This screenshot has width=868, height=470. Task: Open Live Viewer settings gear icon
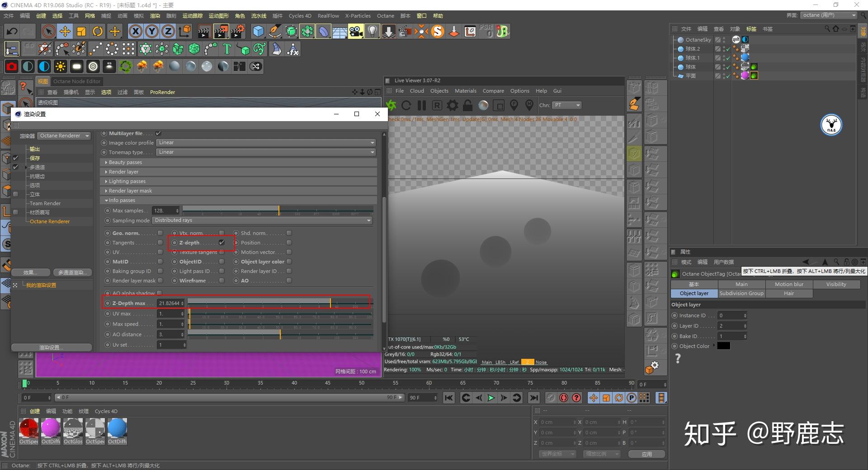tap(452, 106)
